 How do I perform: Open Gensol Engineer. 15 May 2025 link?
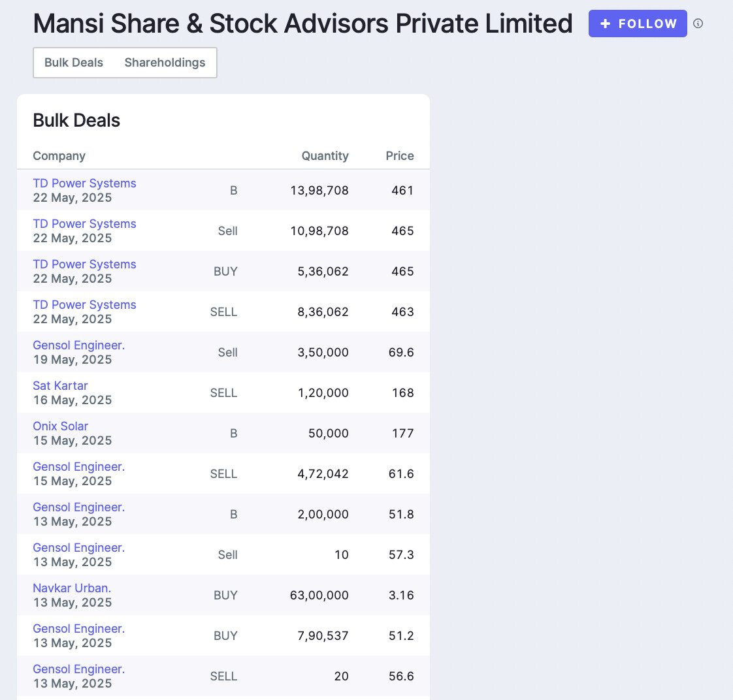(x=78, y=467)
